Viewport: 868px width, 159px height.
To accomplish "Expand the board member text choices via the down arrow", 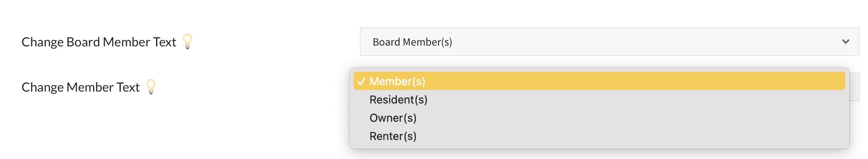I will (845, 42).
